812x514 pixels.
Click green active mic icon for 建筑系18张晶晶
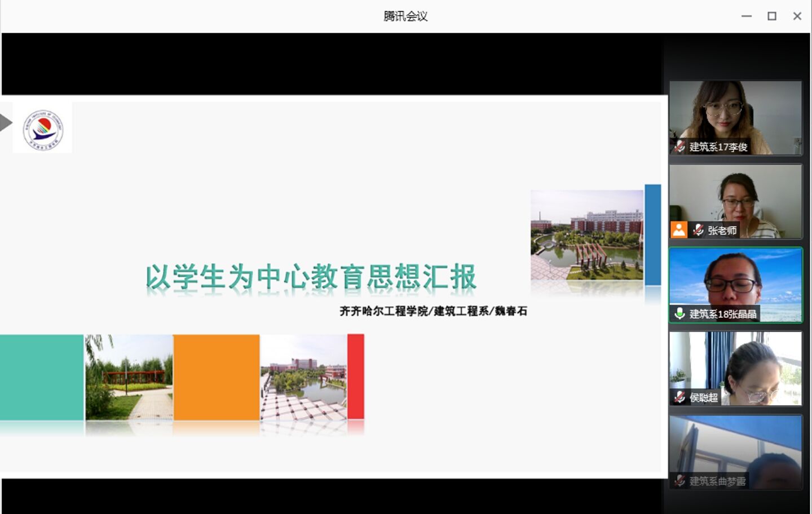click(679, 313)
